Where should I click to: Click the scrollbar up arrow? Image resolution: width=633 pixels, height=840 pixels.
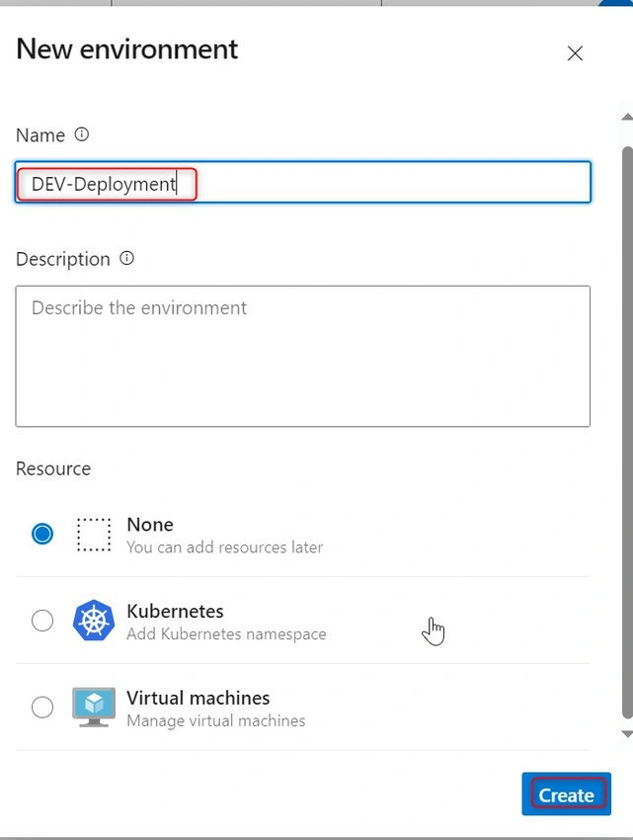(626, 117)
